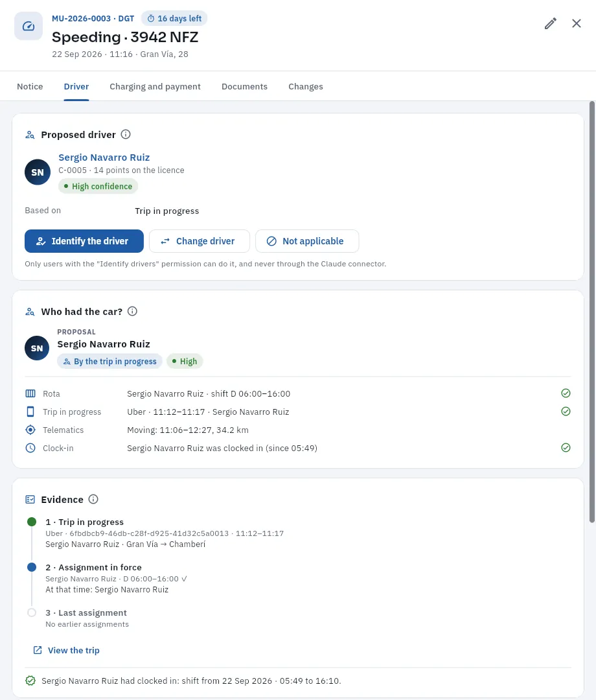596x700 pixels.
Task: Show info tooltip for Proposed driver
Action: [x=126, y=134]
